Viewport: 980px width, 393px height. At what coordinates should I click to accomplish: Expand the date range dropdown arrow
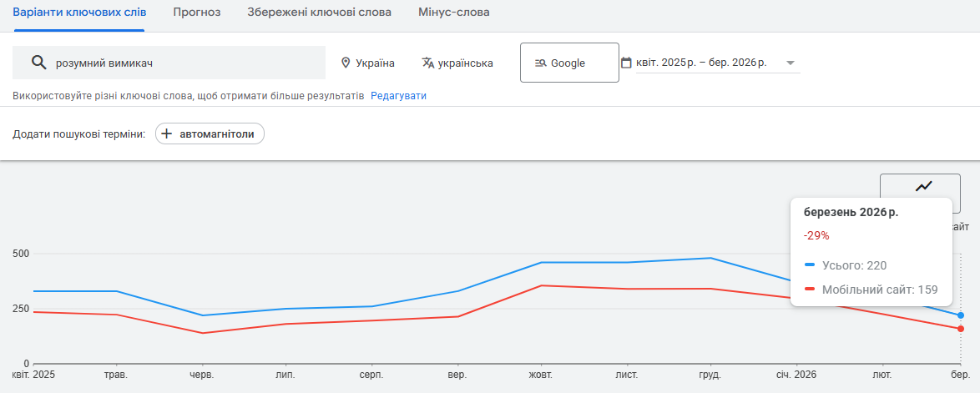click(790, 63)
